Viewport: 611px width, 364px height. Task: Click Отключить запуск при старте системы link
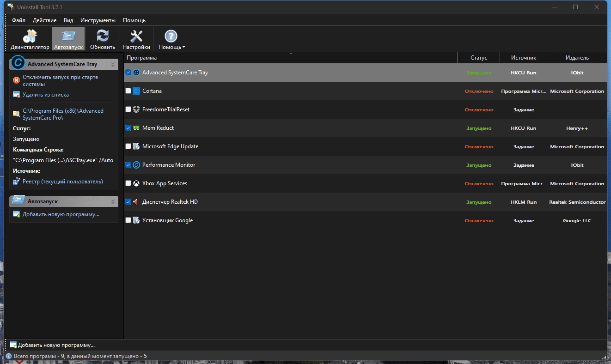(x=61, y=81)
